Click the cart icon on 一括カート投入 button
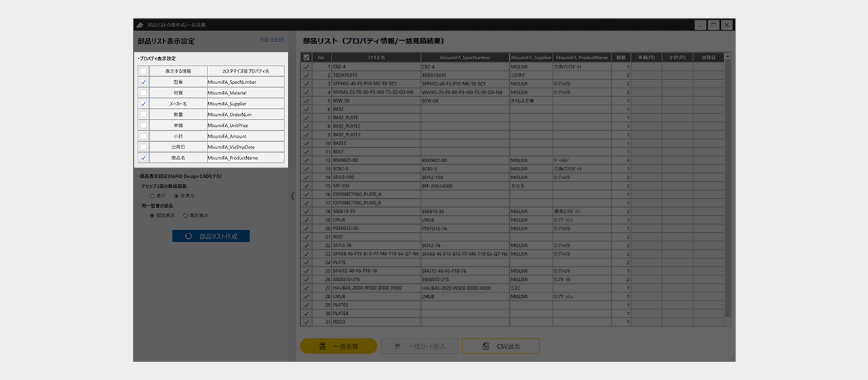This screenshot has width=868, height=380. [x=397, y=347]
